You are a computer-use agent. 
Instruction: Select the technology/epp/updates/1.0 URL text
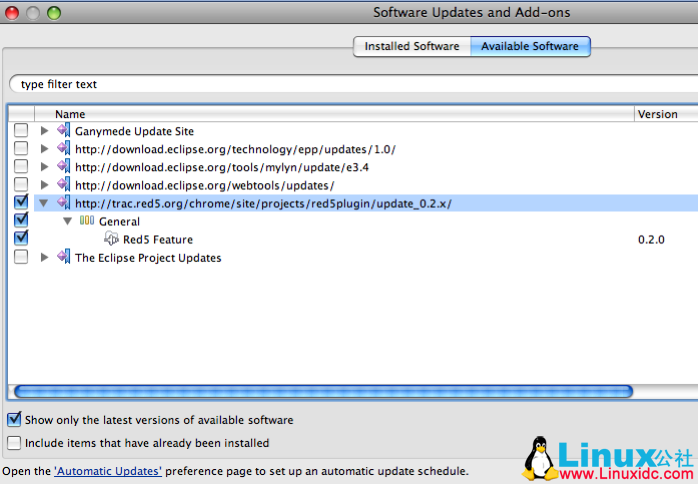click(x=235, y=149)
